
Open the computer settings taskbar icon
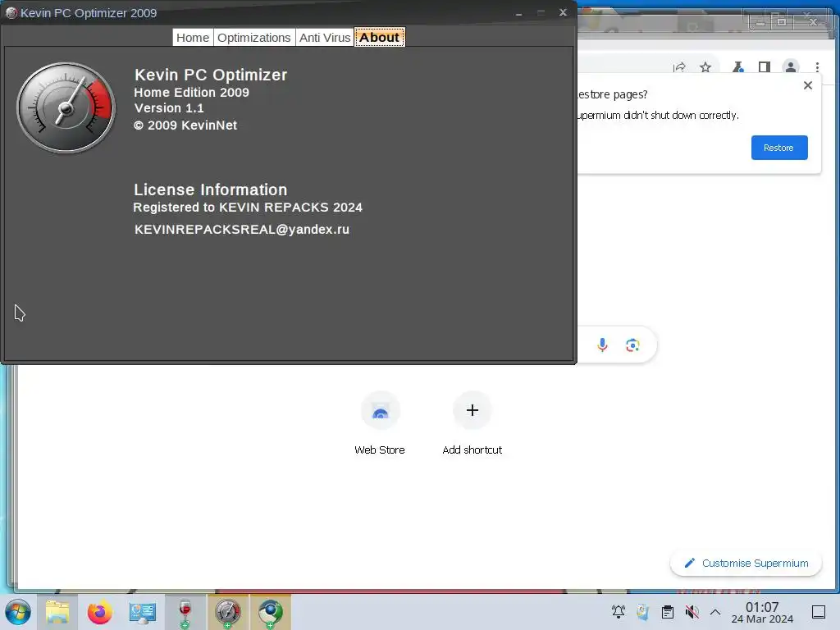(x=143, y=612)
